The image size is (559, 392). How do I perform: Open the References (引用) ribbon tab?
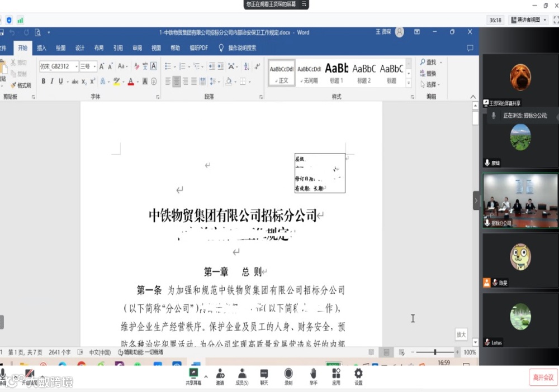click(118, 48)
